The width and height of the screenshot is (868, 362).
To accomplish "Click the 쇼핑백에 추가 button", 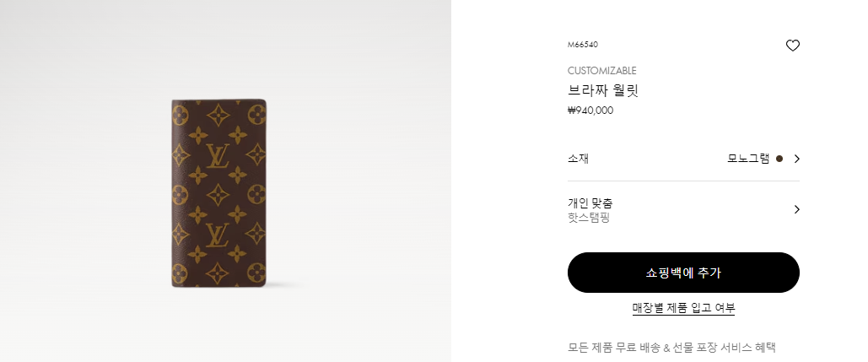I will pyautogui.click(x=683, y=273).
